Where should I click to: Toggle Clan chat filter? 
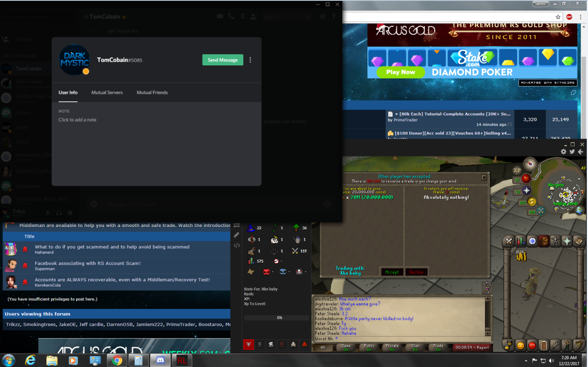click(x=415, y=347)
